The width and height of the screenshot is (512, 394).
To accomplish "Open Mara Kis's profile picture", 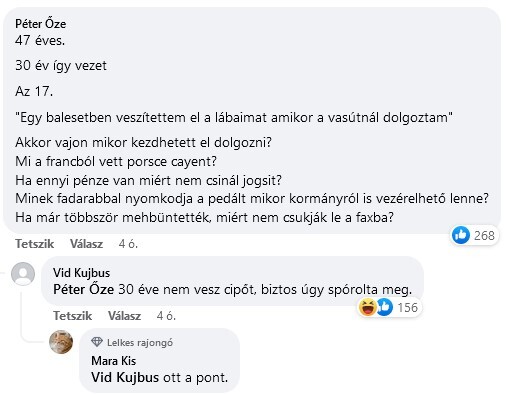I will coord(61,342).
